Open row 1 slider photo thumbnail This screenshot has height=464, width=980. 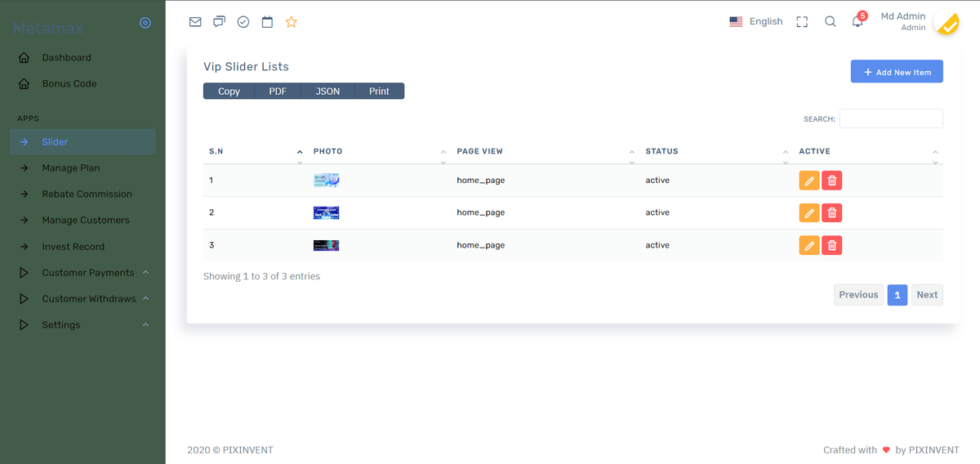tap(327, 181)
